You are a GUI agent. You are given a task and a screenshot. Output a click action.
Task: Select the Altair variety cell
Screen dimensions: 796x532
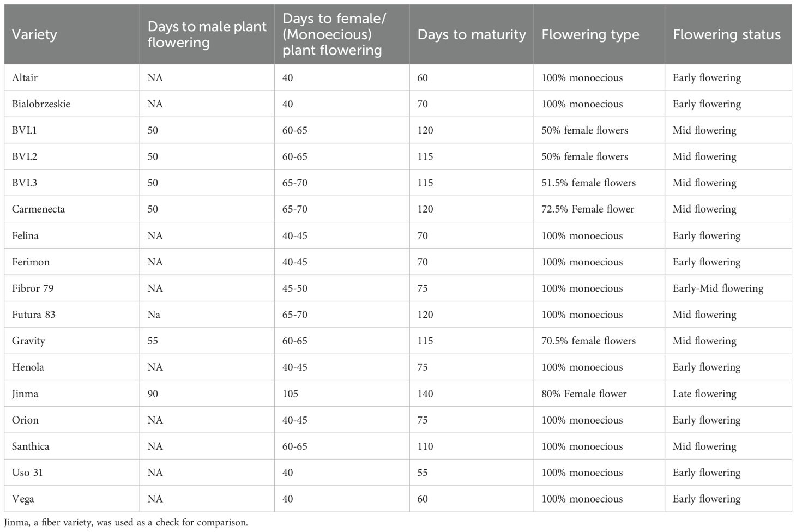pos(25,78)
